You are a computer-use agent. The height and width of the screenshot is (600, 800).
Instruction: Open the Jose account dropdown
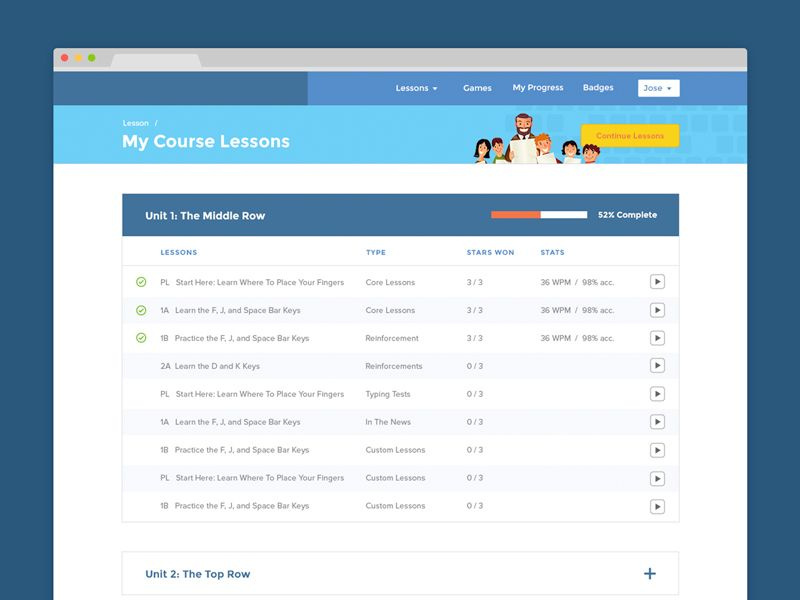click(x=659, y=88)
